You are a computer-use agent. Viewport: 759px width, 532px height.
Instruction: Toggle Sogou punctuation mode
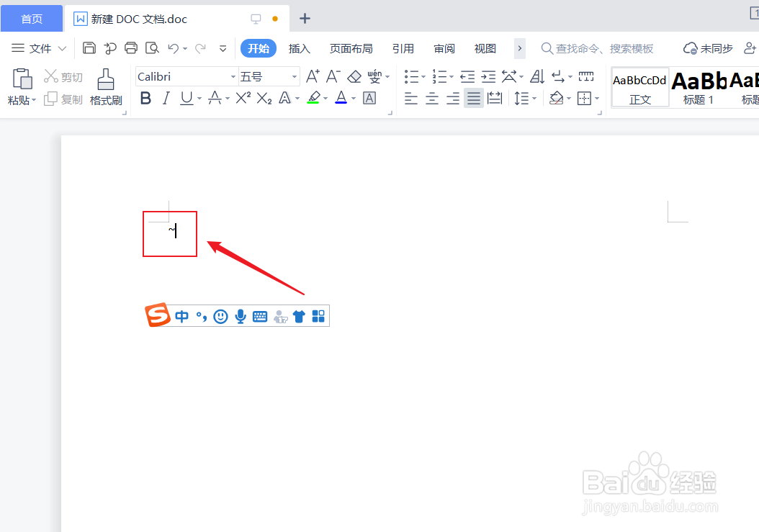[x=202, y=317]
